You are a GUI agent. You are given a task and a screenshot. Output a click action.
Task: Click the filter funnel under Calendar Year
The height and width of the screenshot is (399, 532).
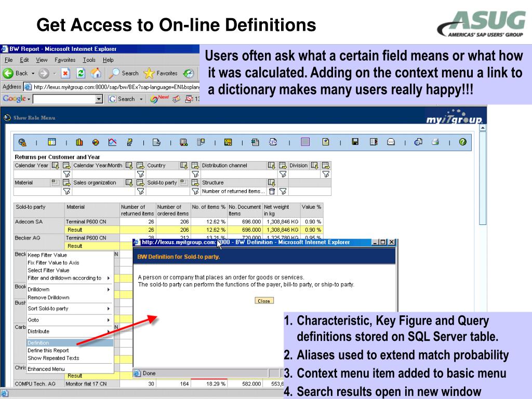tap(67, 174)
